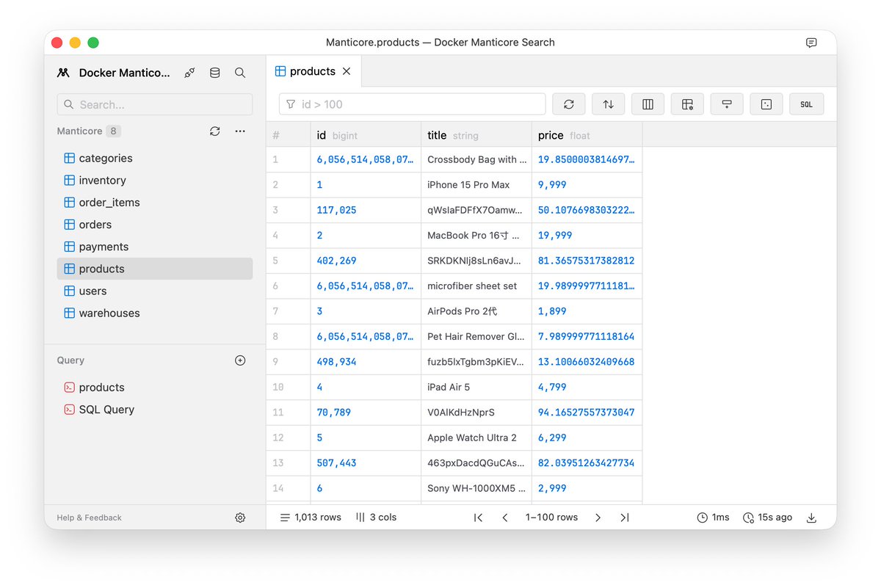Screen dimensions: 881x588
Task: Go to first page of rows
Action: pyautogui.click(x=478, y=518)
